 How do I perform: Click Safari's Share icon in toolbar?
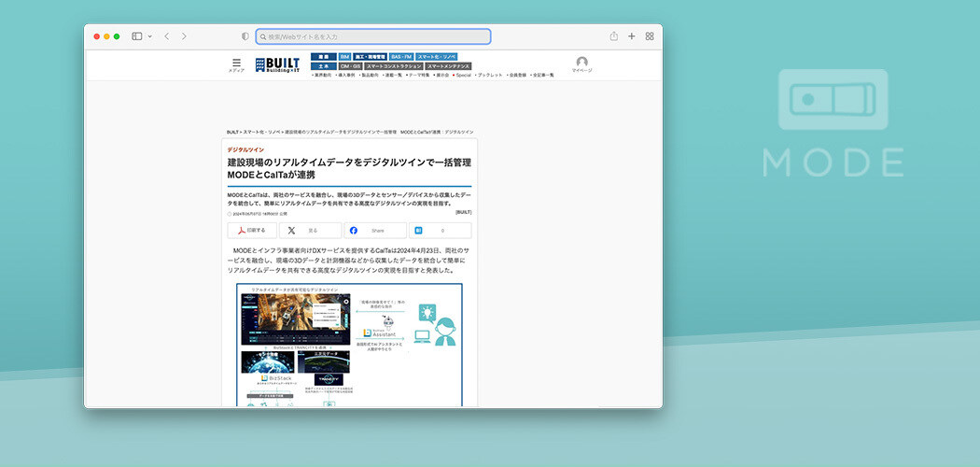coord(614,36)
